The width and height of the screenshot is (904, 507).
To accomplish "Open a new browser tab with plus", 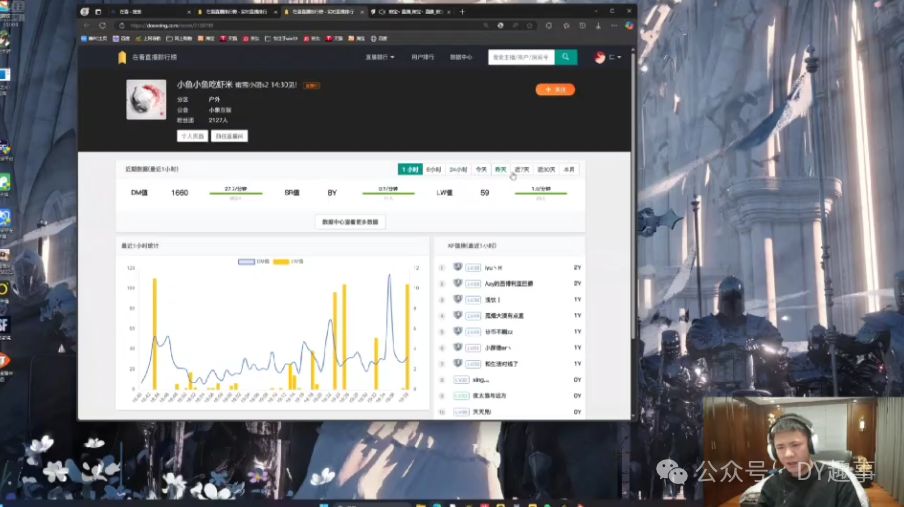I will tap(462, 12).
